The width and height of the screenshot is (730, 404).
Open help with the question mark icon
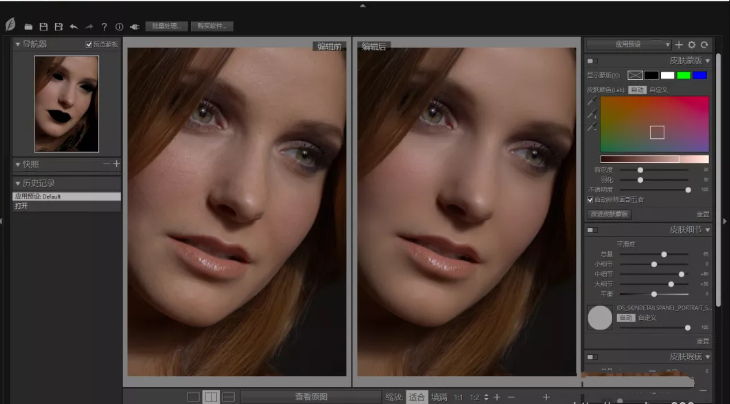pyautogui.click(x=104, y=25)
